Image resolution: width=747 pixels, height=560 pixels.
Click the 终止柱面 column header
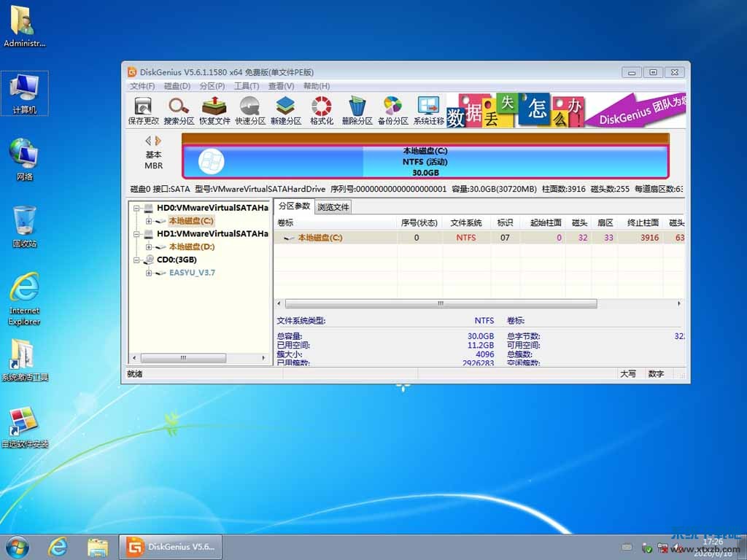[x=640, y=222]
